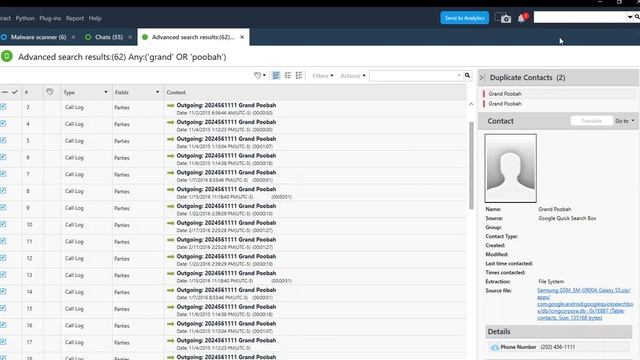Open the Go to dropdown in Contact panel

click(624, 121)
